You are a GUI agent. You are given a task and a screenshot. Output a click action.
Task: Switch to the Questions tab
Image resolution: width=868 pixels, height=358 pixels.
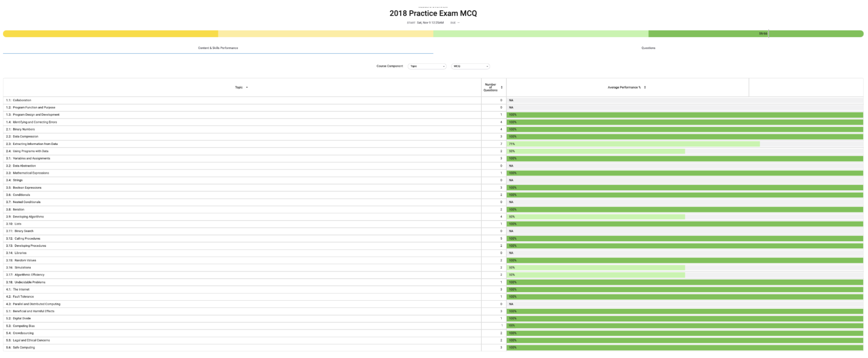pyautogui.click(x=648, y=48)
